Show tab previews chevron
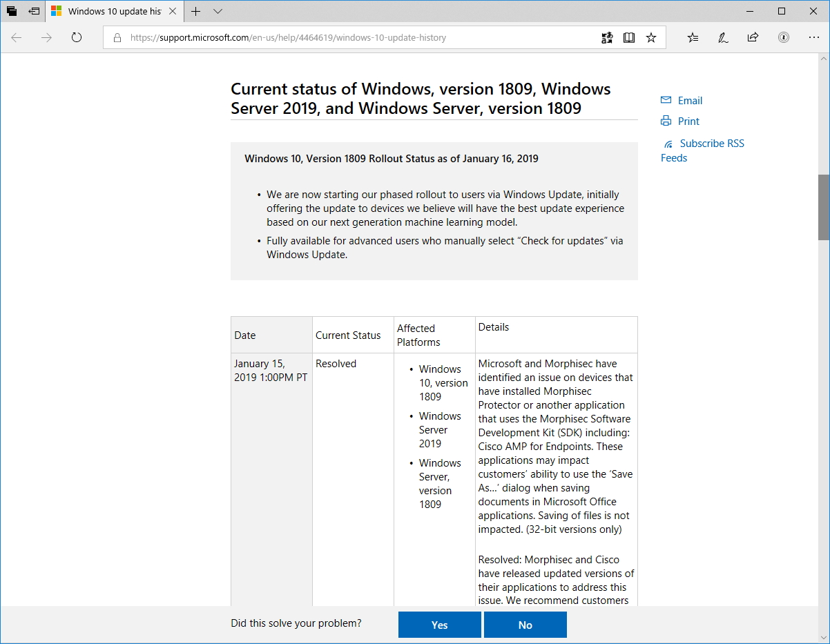830x644 pixels. coord(218,11)
